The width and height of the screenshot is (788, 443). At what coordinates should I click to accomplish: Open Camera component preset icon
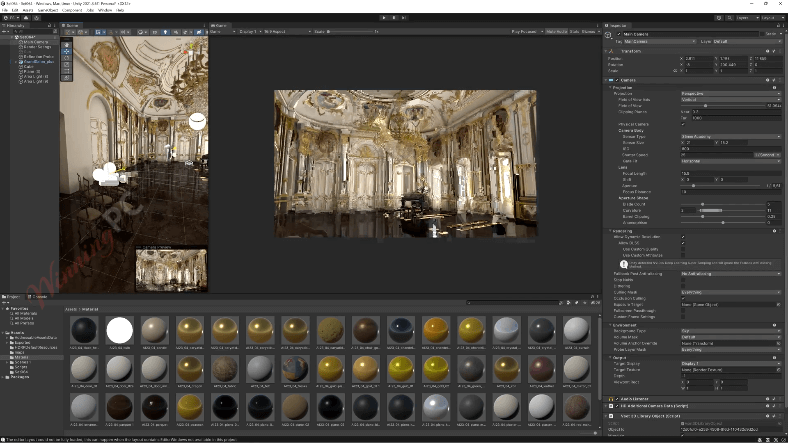[774, 80]
